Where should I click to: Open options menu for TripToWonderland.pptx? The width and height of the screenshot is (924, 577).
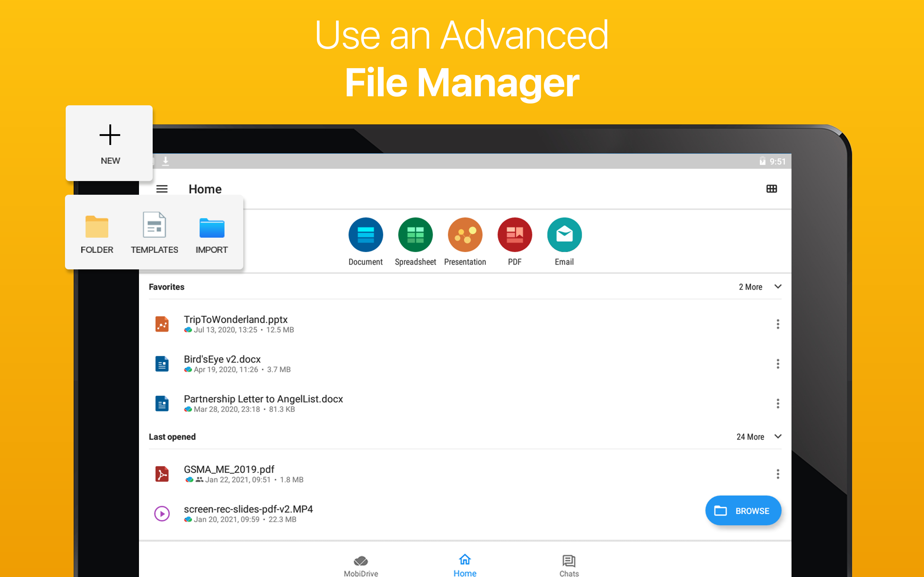click(778, 324)
